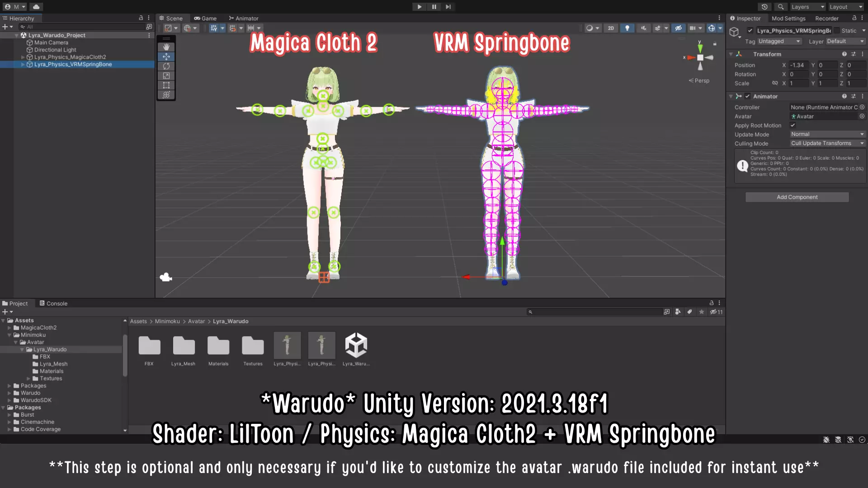Image resolution: width=868 pixels, height=488 pixels.
Task: Click the favorites star in Project toolbar
Action: pos(702,312)
